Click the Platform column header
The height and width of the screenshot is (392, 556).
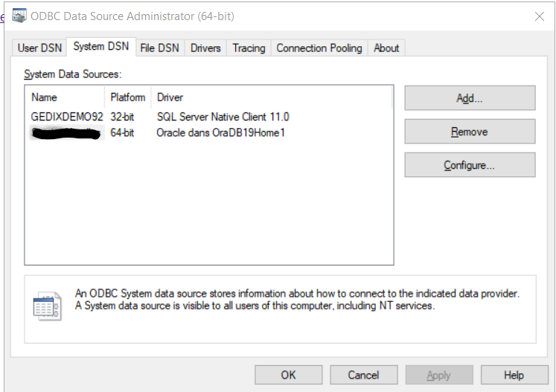[x=128, y=97]
